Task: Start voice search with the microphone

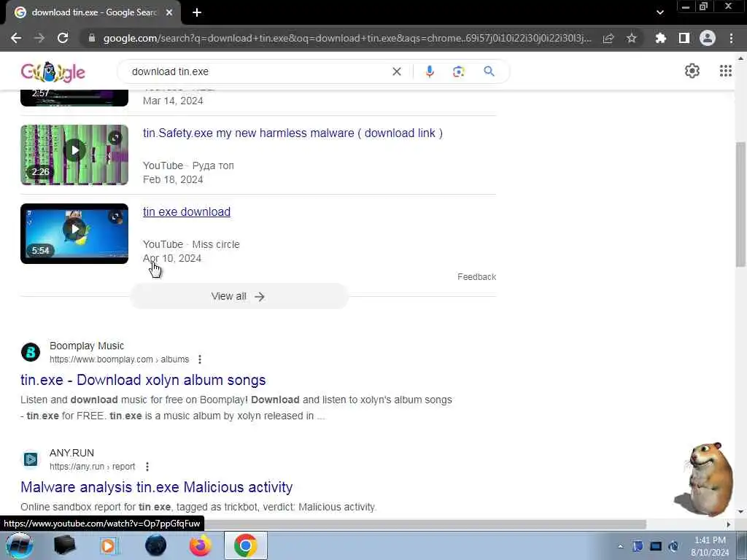Action: 430,71
